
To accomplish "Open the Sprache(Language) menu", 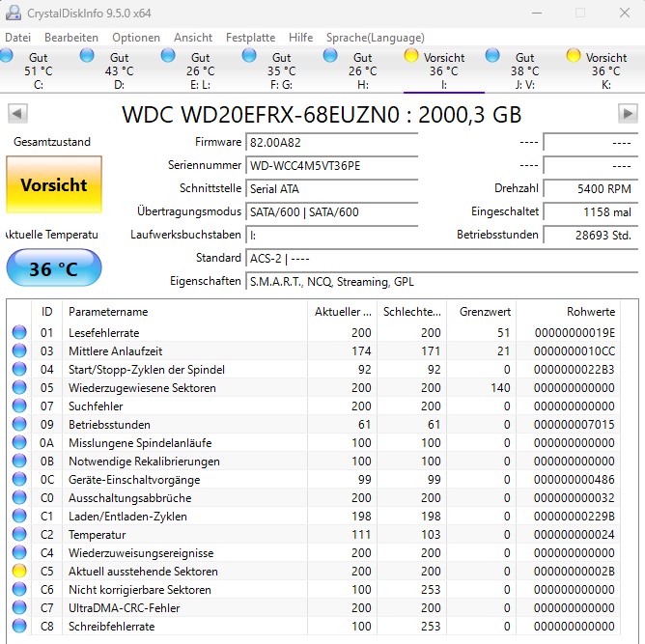I will point(376,38).
